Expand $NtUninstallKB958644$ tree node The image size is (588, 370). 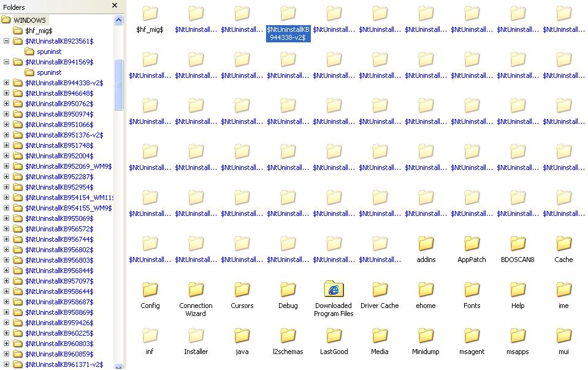tap(6, 291)
